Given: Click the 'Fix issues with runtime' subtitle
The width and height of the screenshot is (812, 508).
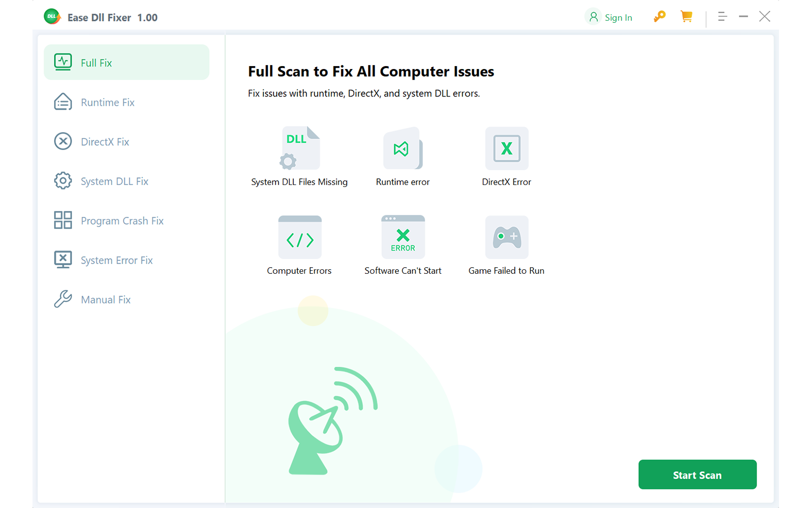Looking at the screenshot, I should coord(364,93).
